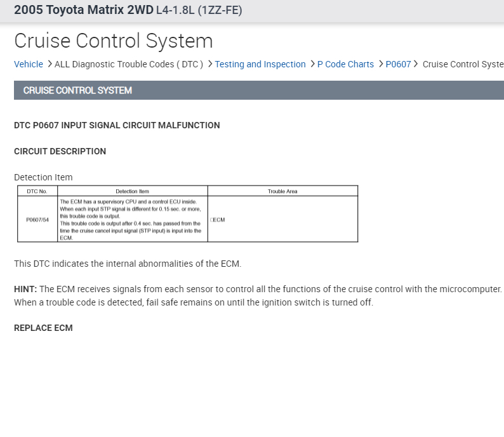Click the bold HINT label
The width and height of the screenshot is (504, 437).
[x=25, y=289]
